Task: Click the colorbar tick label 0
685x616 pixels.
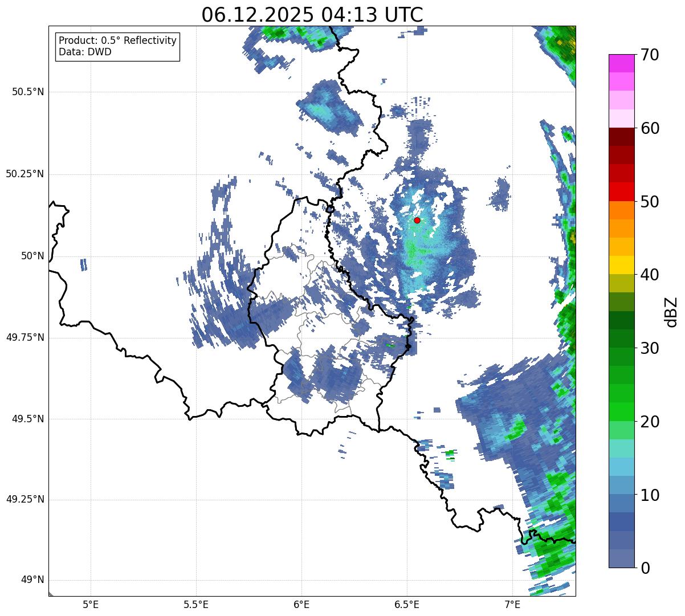Action: (645, 568)
